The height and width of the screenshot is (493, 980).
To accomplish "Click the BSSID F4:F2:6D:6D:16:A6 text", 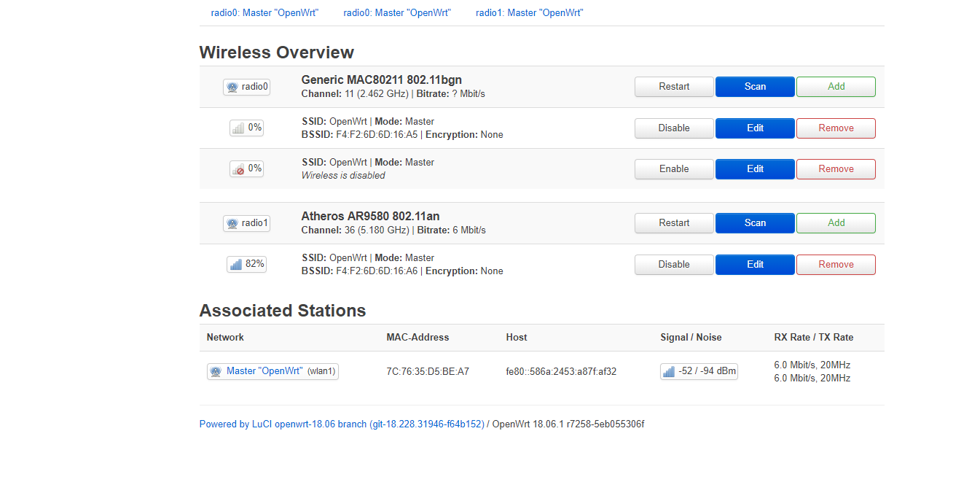I will pyautogui.click(x=359, y=271).
